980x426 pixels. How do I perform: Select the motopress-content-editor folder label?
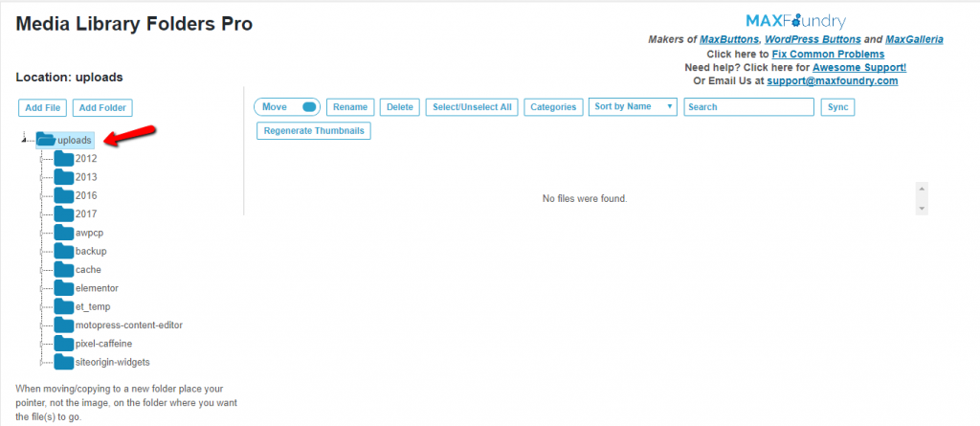pos(129,325)
